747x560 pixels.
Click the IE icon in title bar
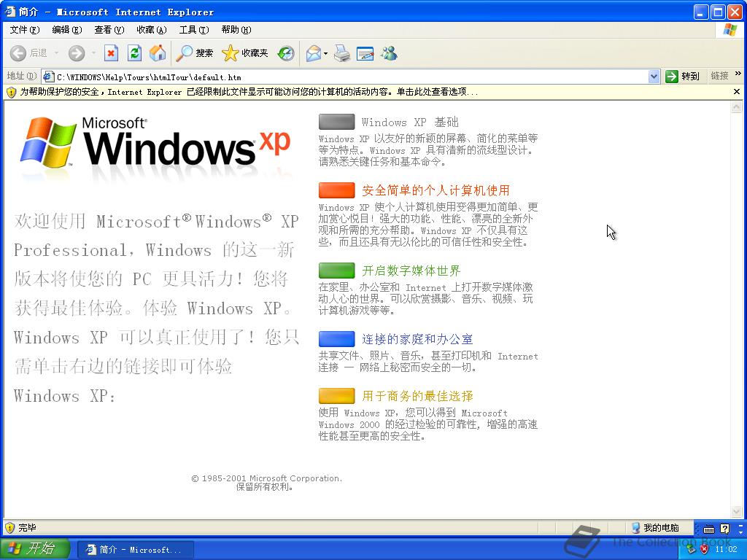(10, 11)
